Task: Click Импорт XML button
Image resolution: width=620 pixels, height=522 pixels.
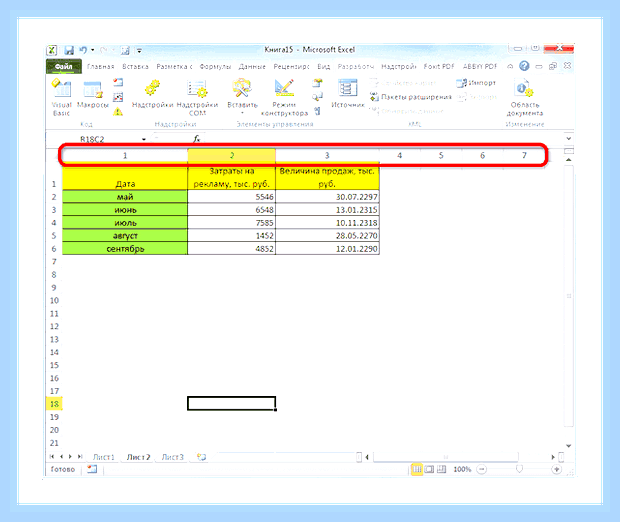Action: pyautogui.click(x=476, y=83)
